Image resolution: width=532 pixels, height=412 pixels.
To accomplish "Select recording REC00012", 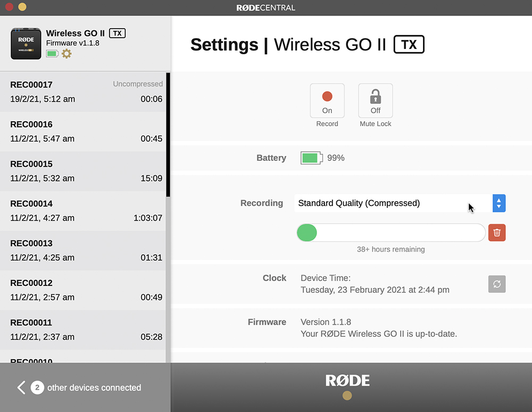I will [85, 290].
